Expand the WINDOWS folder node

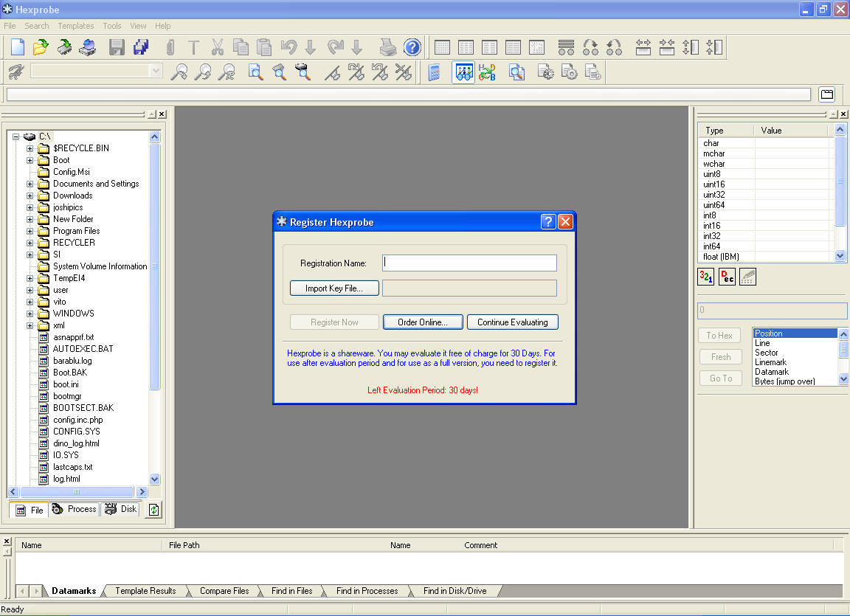coord(30,314)
